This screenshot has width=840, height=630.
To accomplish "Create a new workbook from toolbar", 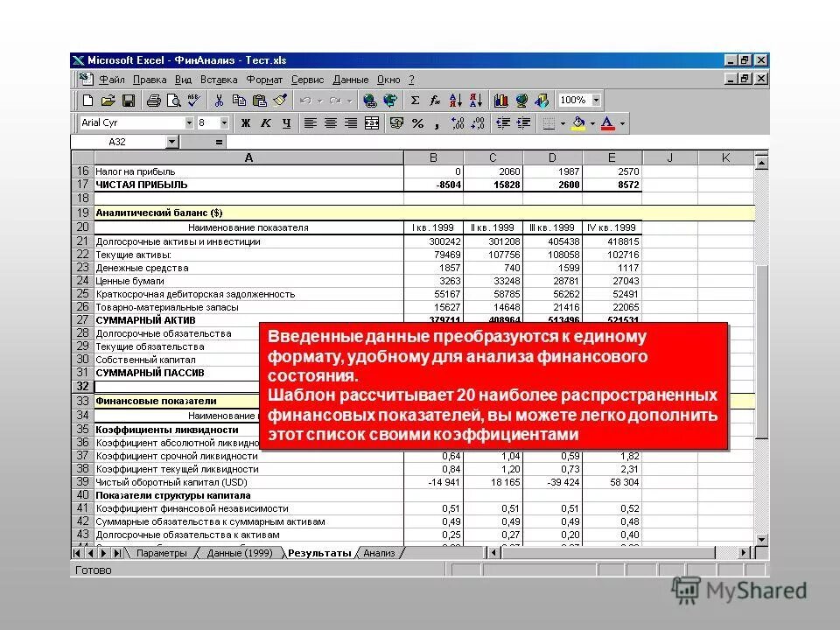I will 87,100.
